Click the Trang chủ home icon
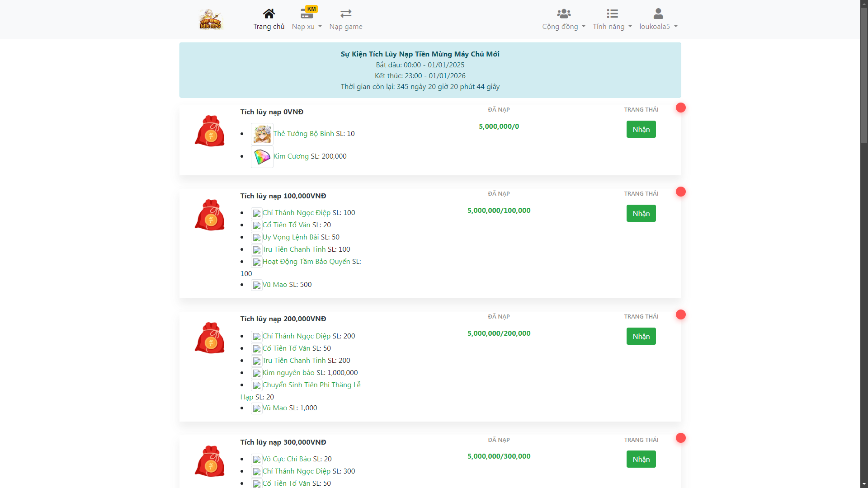 [x=269, y=14]
